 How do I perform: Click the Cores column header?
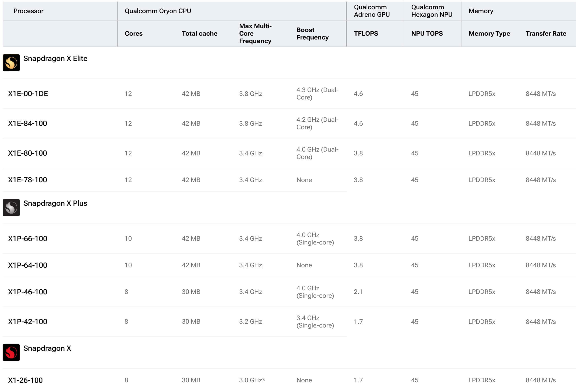point(134,34)
